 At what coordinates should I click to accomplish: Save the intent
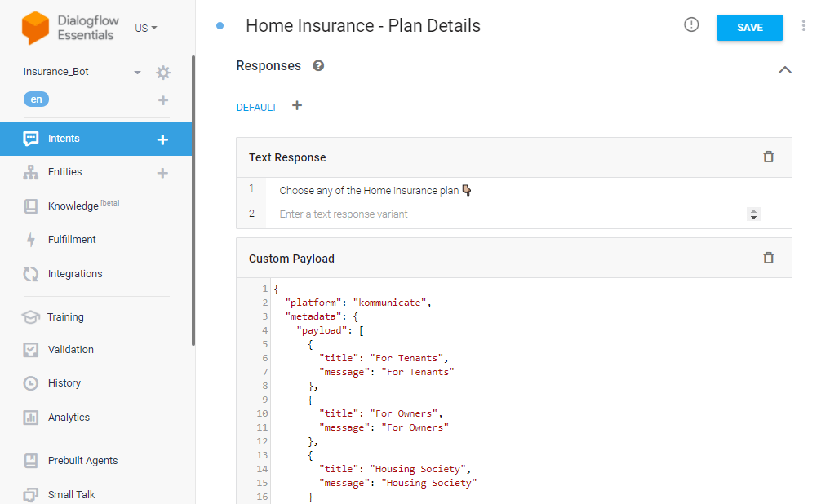(749, 28)
